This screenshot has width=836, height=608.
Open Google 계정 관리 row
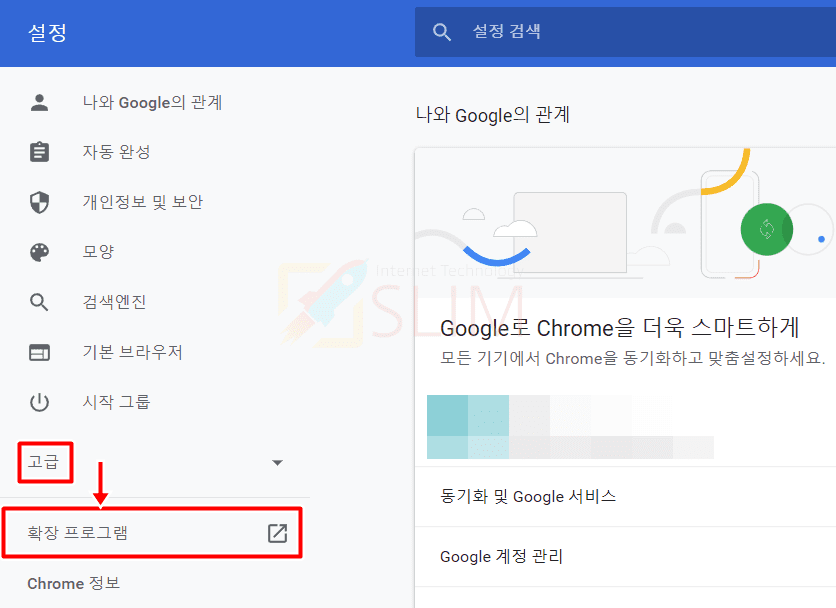[x=625, y=557]
